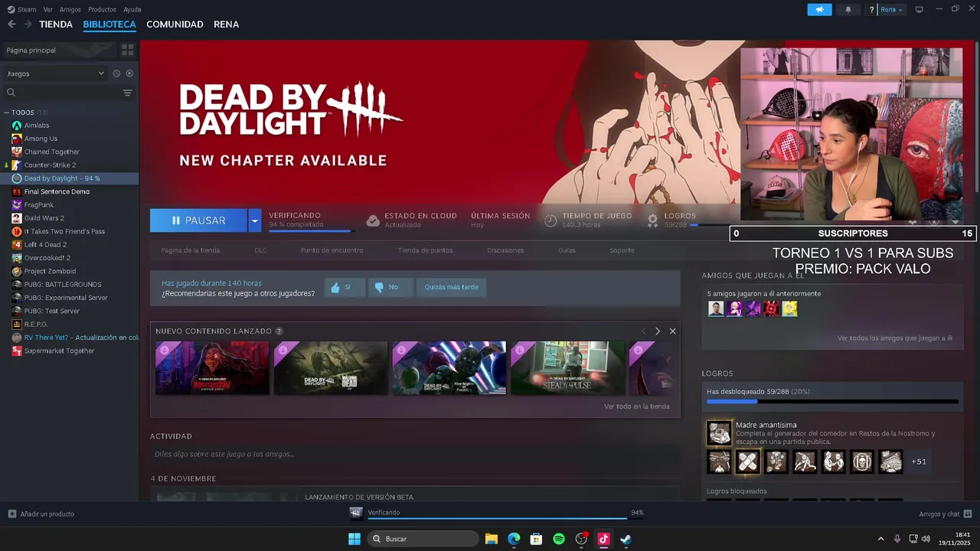Viewport: 980px width, 551px height.
Task: Show the +51 more achievements
Action: [x=919, y=461]
